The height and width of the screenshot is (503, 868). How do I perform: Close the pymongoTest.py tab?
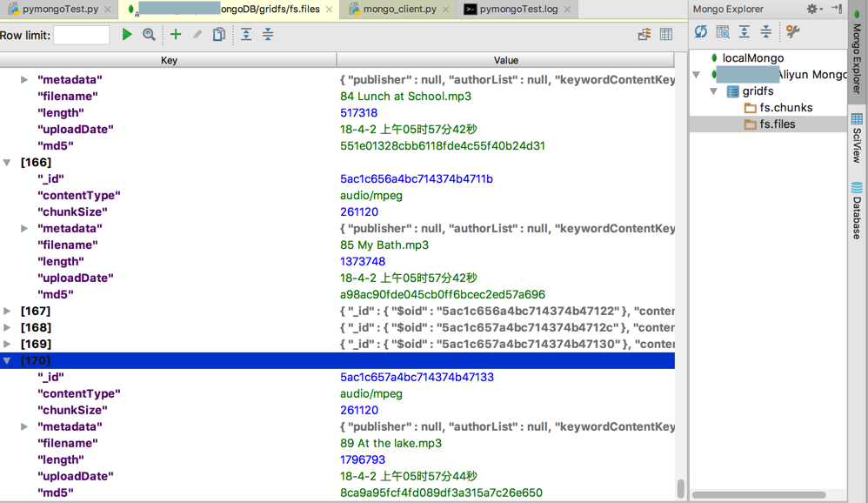[x=107, y=10]
